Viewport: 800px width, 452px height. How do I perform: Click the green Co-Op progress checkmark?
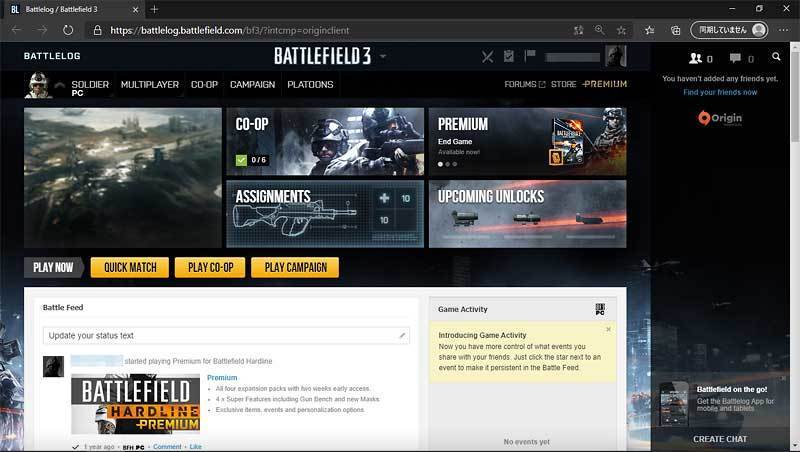coord(241,160)
